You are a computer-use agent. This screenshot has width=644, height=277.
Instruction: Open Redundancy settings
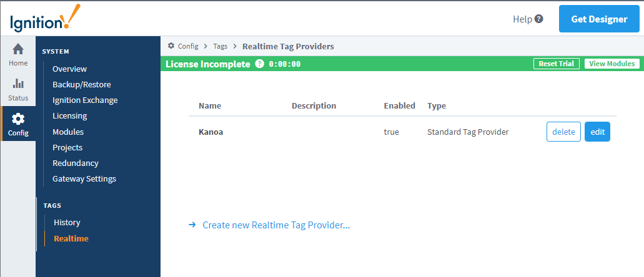click(x=76, y=163)
